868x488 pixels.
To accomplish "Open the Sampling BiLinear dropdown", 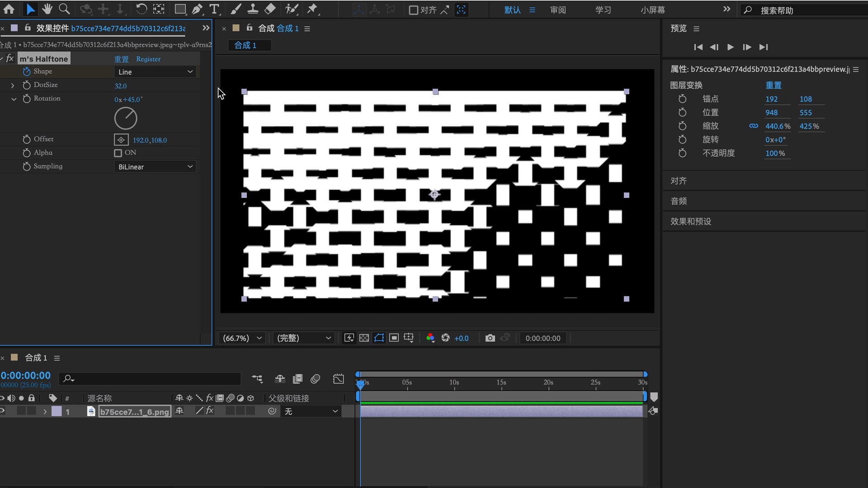I will pos(155,167).
